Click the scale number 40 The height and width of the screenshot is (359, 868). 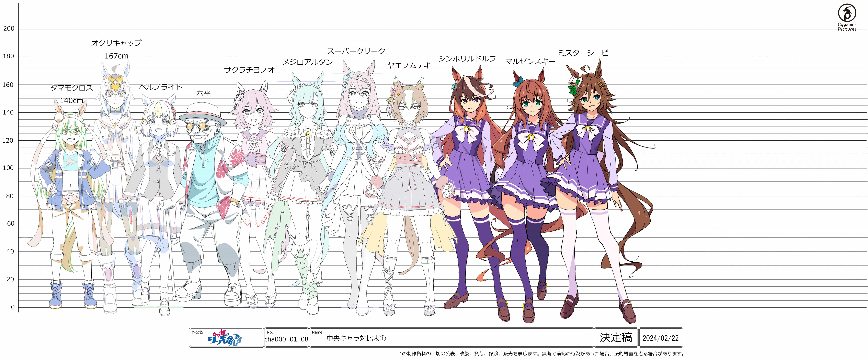pyautogui.click(x=10, y=251)
